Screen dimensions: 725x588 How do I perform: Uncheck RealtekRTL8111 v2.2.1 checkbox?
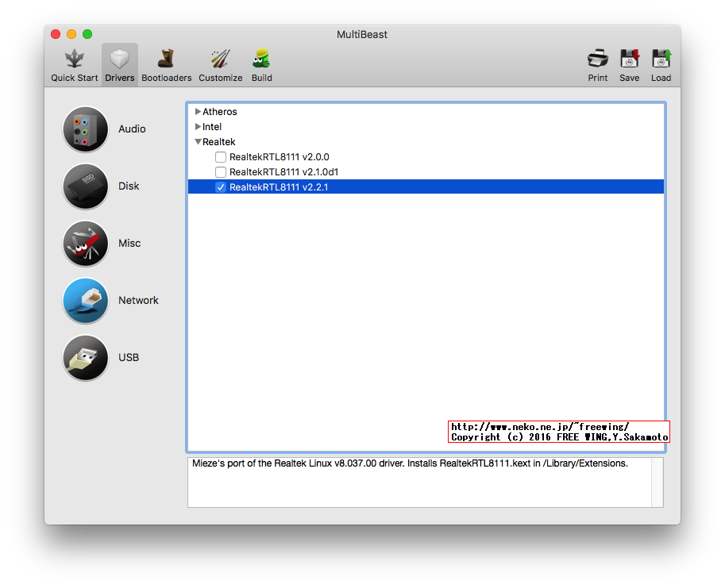221,187
